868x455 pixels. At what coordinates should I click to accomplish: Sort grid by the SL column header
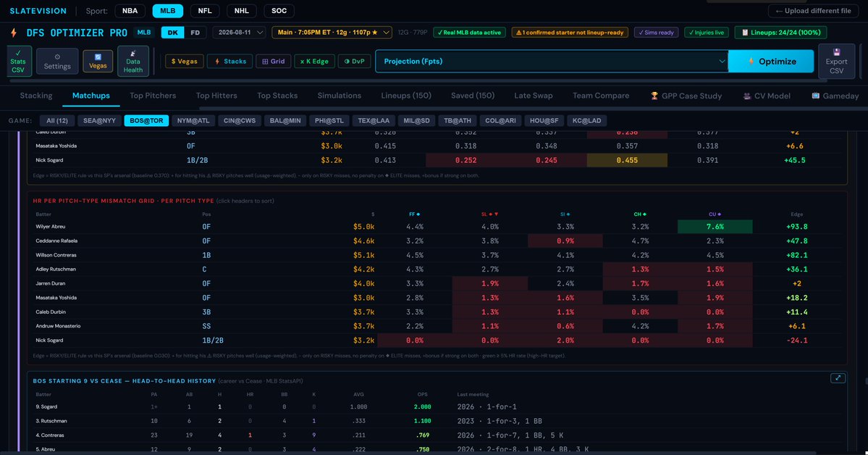pyautogui.click(x=489, y=214)
